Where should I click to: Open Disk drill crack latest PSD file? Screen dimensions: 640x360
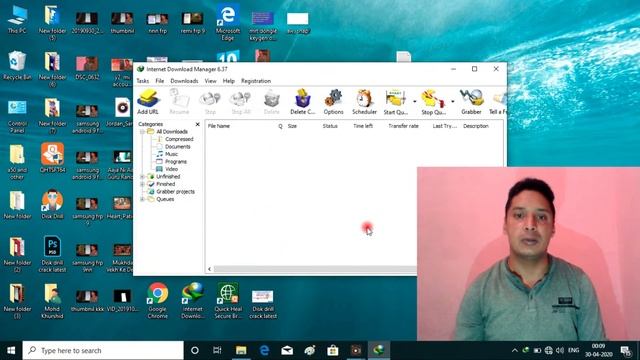[52, 254]
